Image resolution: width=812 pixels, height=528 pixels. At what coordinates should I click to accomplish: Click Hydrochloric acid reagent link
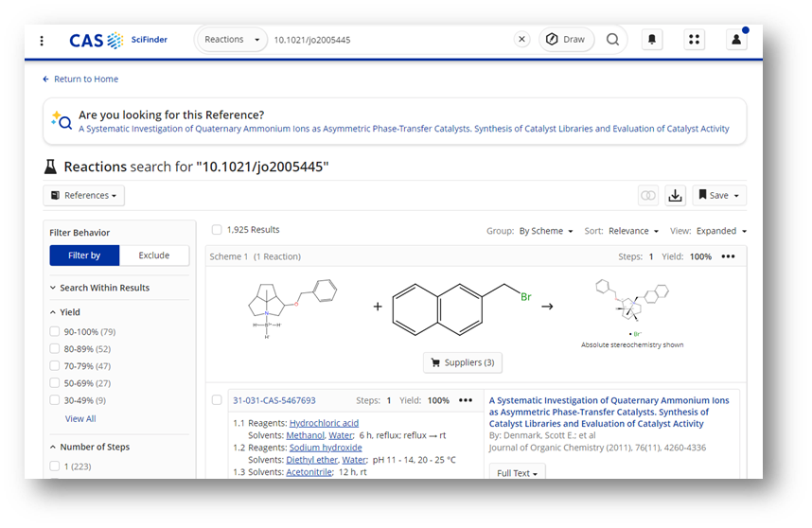click(x=324, y=423)
